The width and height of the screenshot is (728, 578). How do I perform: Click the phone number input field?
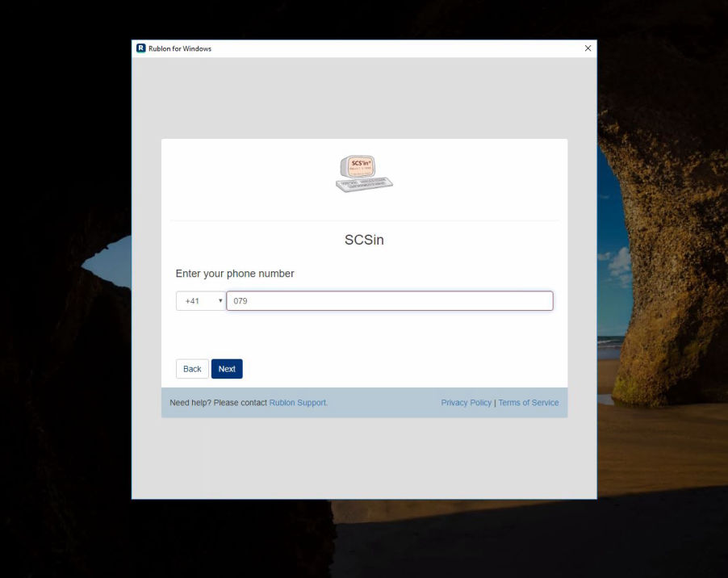click(390, 301)
